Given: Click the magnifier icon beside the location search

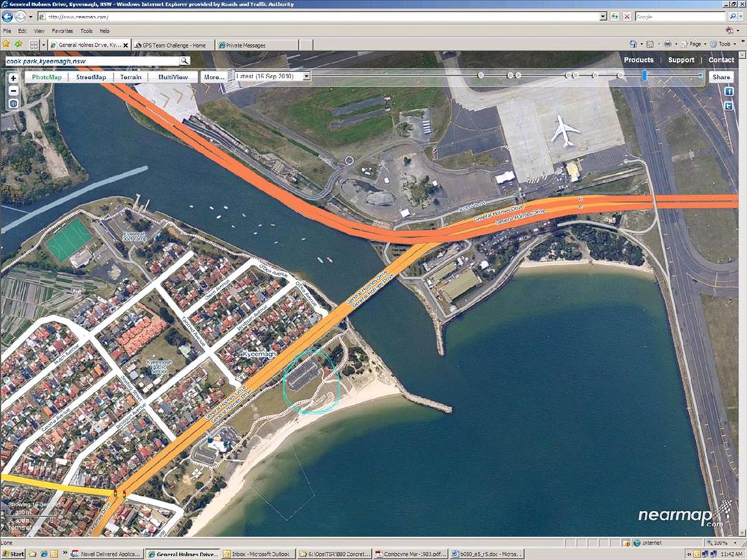Looking at the screenshot, I should [x=184, y=61].
